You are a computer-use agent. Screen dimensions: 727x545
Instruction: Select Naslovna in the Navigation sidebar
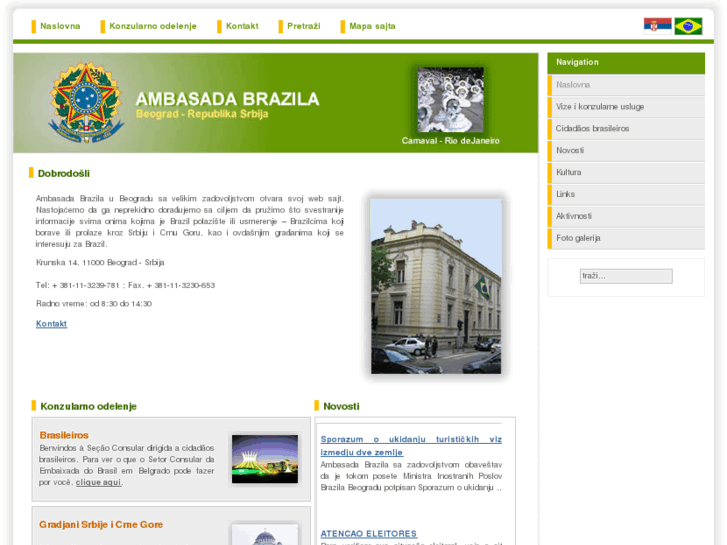[626, 85]
